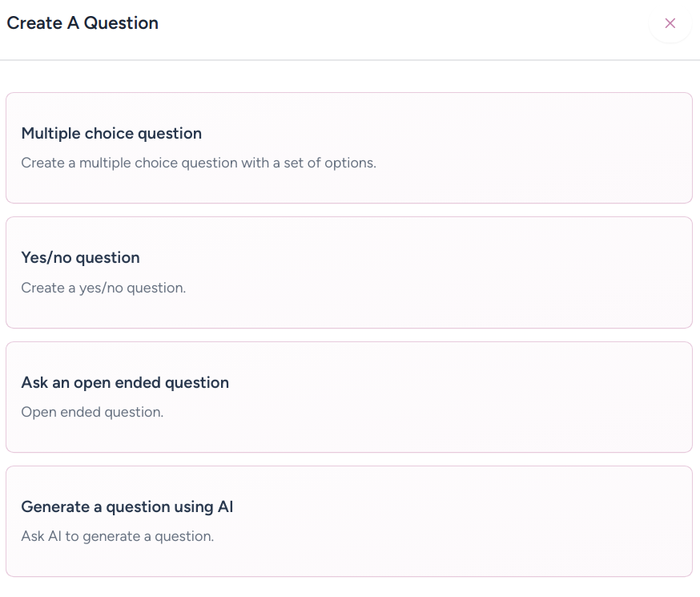
Task: Click the header divider line below the title
Action: [350, 60]
